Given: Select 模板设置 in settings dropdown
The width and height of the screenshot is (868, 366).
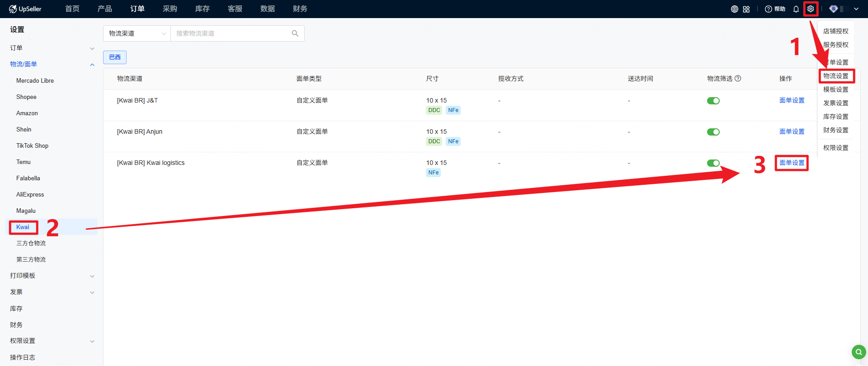Looking at the screenshot, I should [x=835, y=89].
